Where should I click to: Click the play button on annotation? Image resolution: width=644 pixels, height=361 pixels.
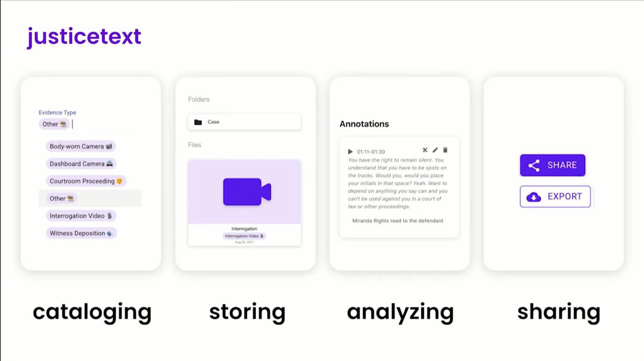(350, 151)
